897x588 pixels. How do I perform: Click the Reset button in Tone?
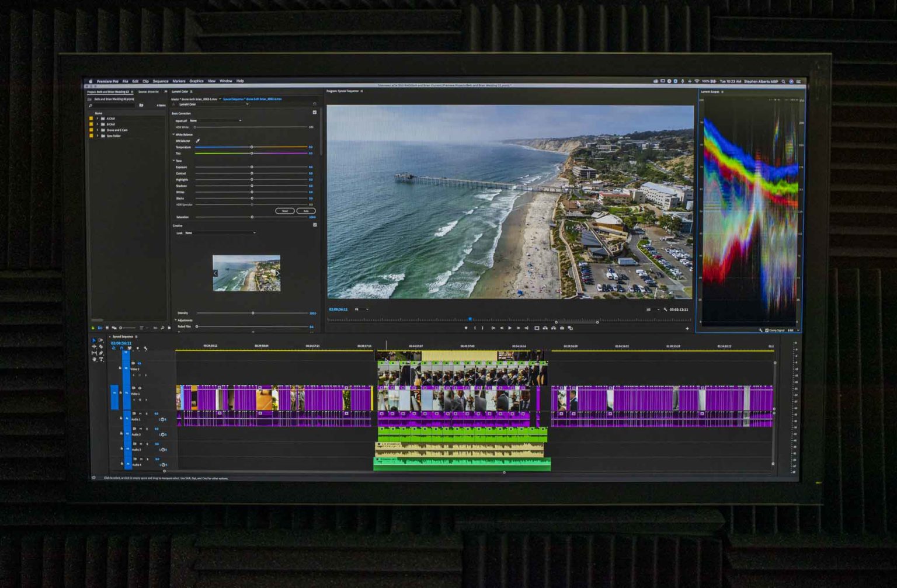pos(285,211)
